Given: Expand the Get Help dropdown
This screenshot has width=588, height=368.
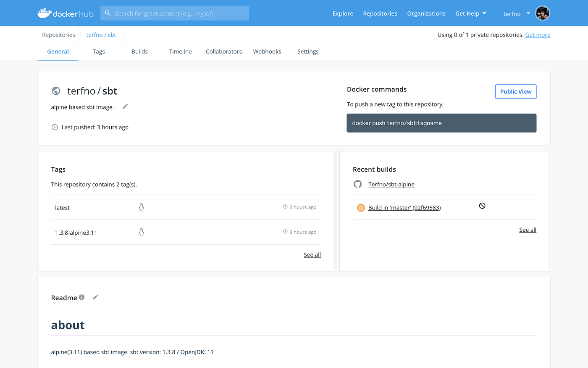Looking at the screenshot, I should point(470,13).
